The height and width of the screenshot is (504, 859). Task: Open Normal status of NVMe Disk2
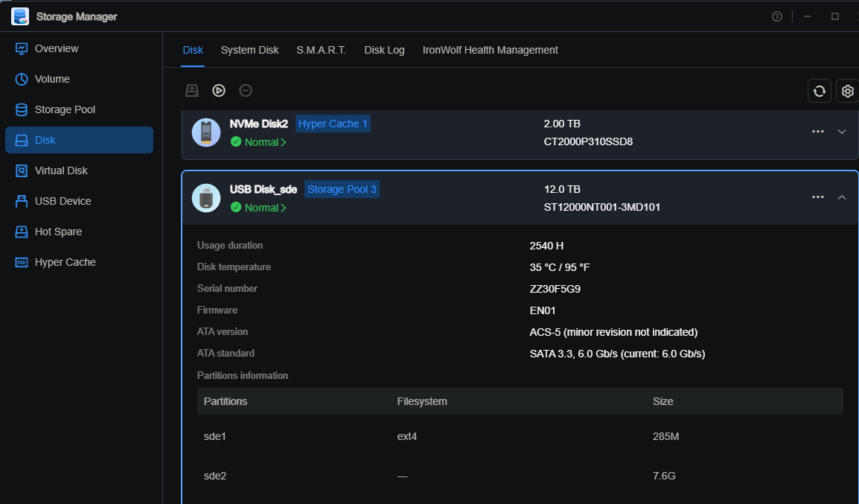[x=258, y=142]
